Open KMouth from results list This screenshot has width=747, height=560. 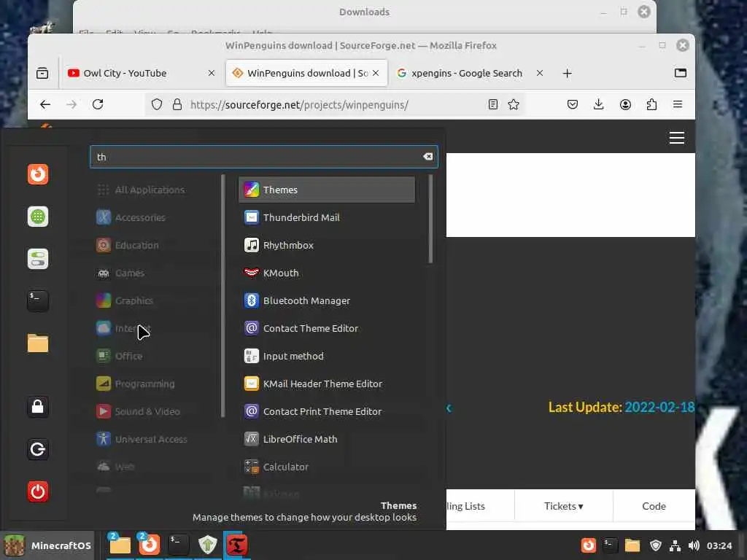tap(326, 273)
